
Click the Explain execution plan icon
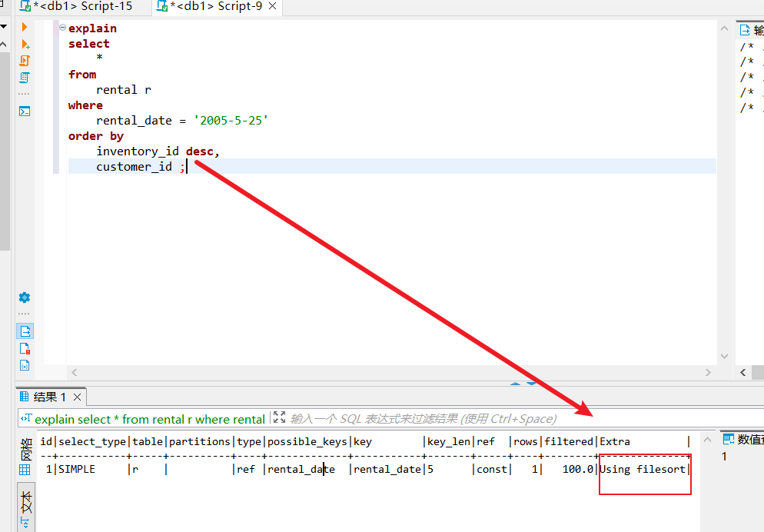point(25,78)
